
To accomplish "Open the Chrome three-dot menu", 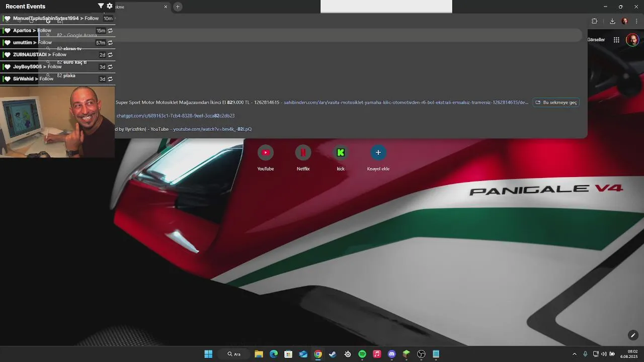I will click(636, 21).
